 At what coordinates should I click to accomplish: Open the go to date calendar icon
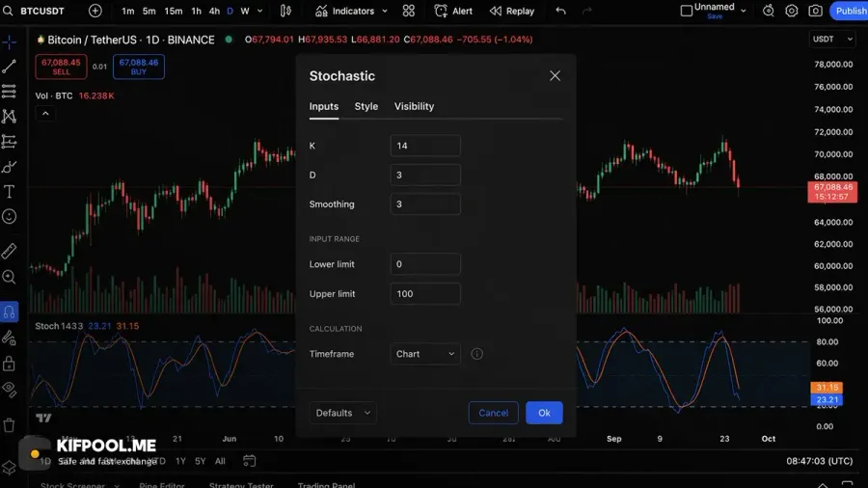click(x=250, y=461)
